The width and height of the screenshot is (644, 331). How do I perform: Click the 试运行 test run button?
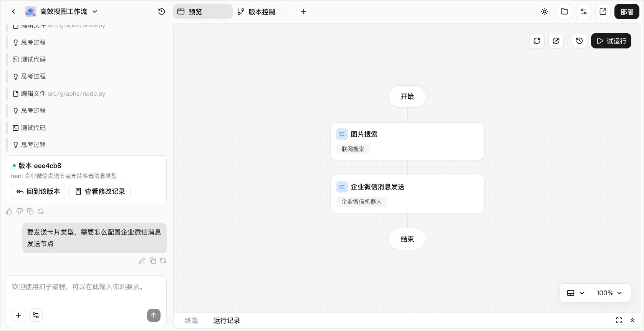coord(611,41)
